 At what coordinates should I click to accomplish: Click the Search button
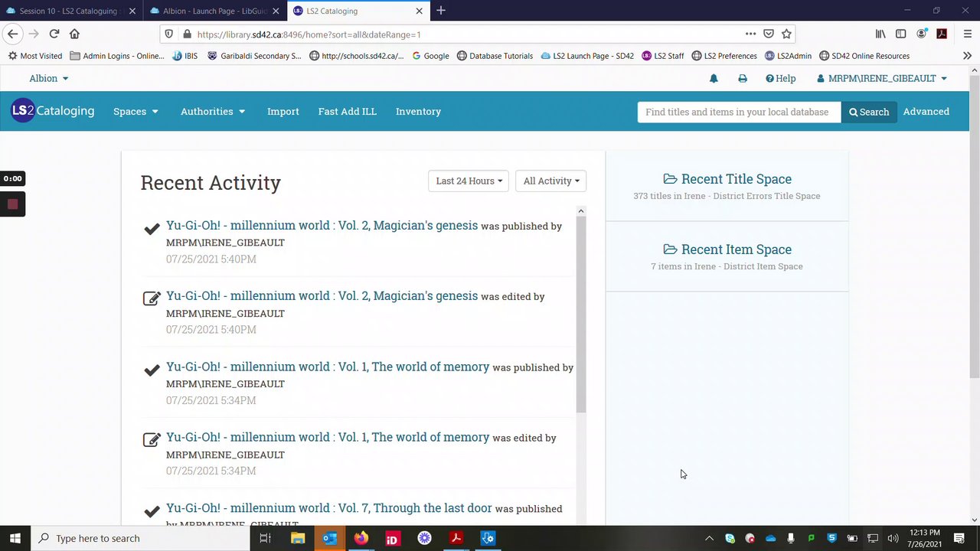[x=869, y=112]
